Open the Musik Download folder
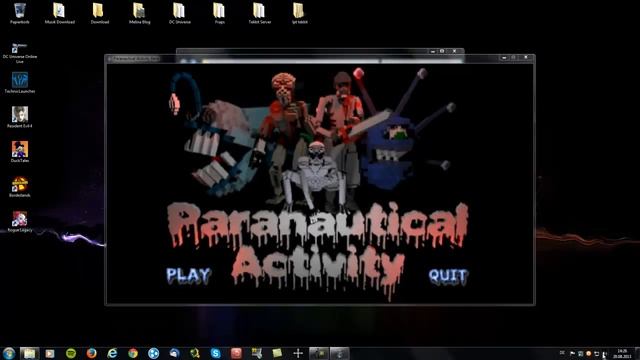Image resolution: width=640 pixels, height=360 pixels. [60, 13]
